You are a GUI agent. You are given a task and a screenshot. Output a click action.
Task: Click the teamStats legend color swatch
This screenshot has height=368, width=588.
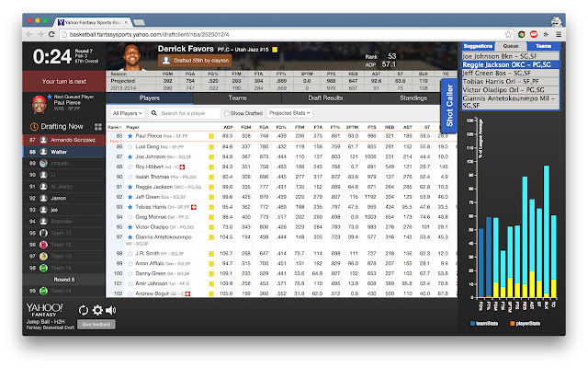[472, 323]
